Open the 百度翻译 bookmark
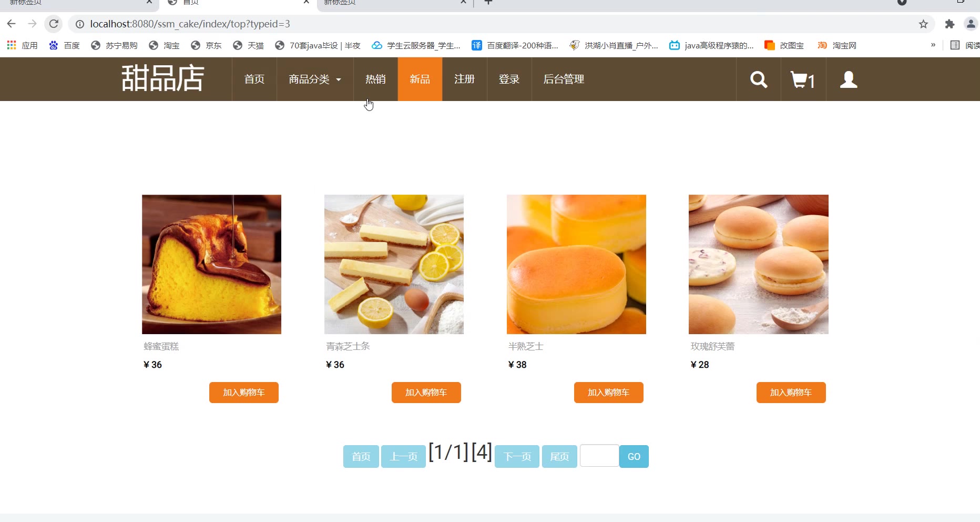This screenshot has height=522, width=980. click(x=515, y=45)
